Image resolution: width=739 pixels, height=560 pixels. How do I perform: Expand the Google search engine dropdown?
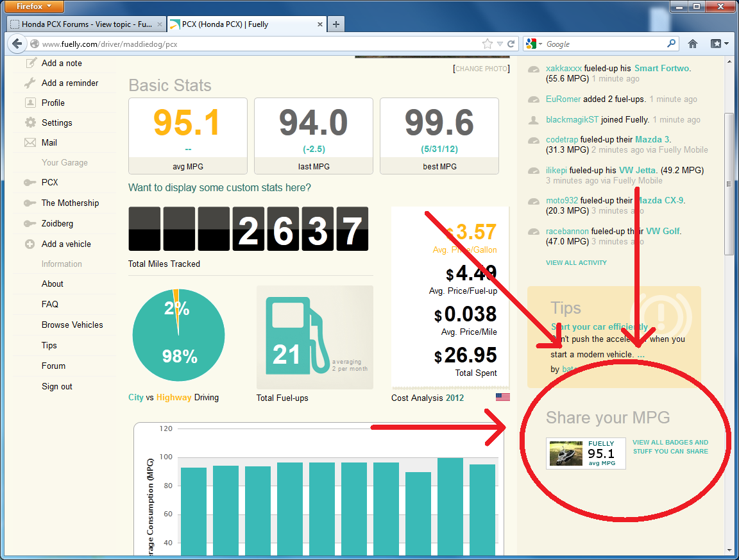click(534, 44)
